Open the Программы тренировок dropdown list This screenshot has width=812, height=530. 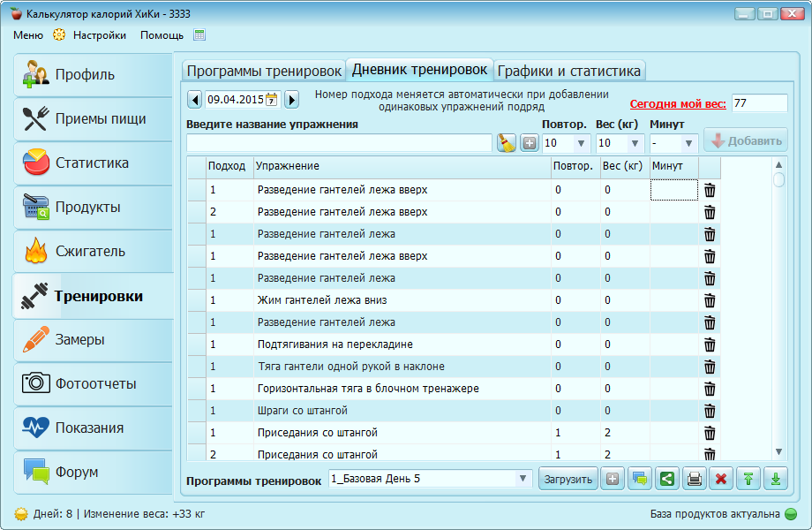pyautogui.click(x=522, y=479)
